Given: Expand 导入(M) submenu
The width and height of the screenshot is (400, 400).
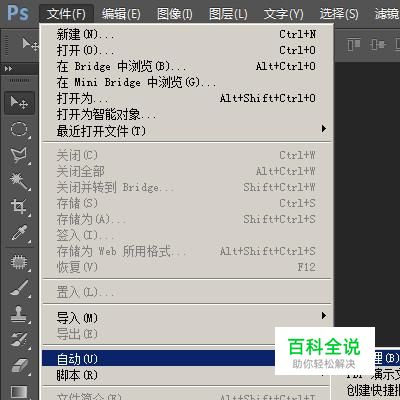Looking at the screenshot, I should coord(187,318).
